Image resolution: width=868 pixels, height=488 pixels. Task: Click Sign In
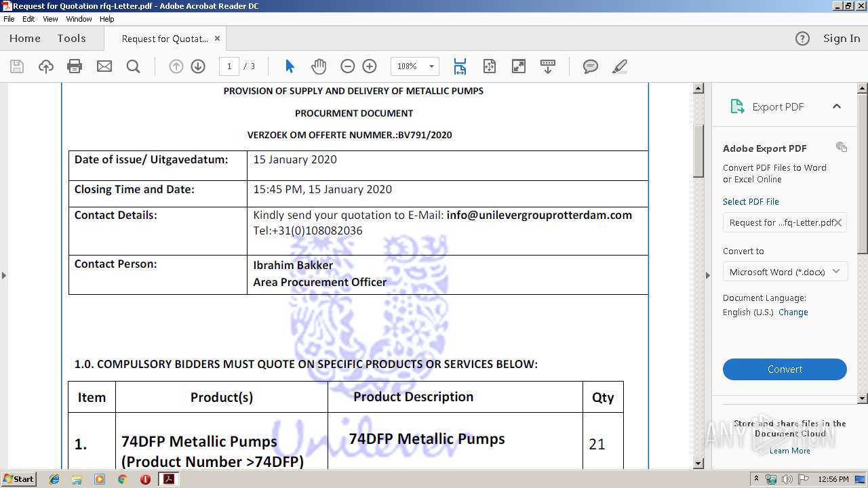click(842, 39)
